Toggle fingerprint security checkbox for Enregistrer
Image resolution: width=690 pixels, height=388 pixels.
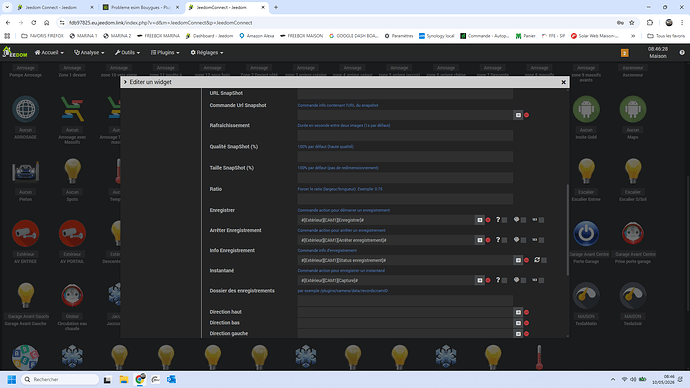pyautogui.click(x=523, y=220)
